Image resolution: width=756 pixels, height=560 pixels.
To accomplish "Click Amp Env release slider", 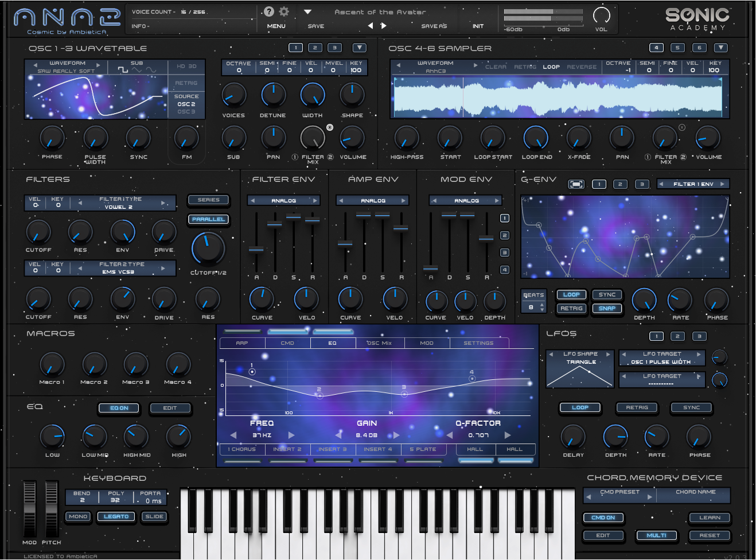I will click(401, 228).
